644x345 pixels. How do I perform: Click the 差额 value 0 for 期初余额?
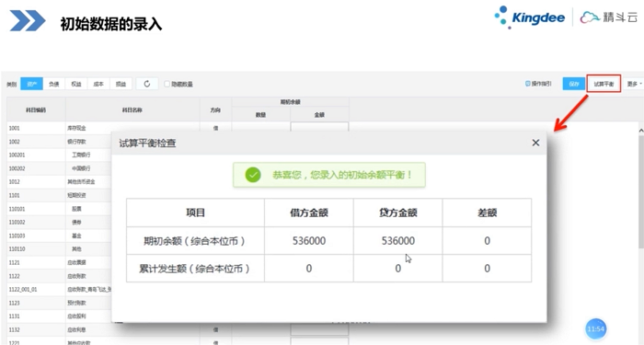coord(487,241)
